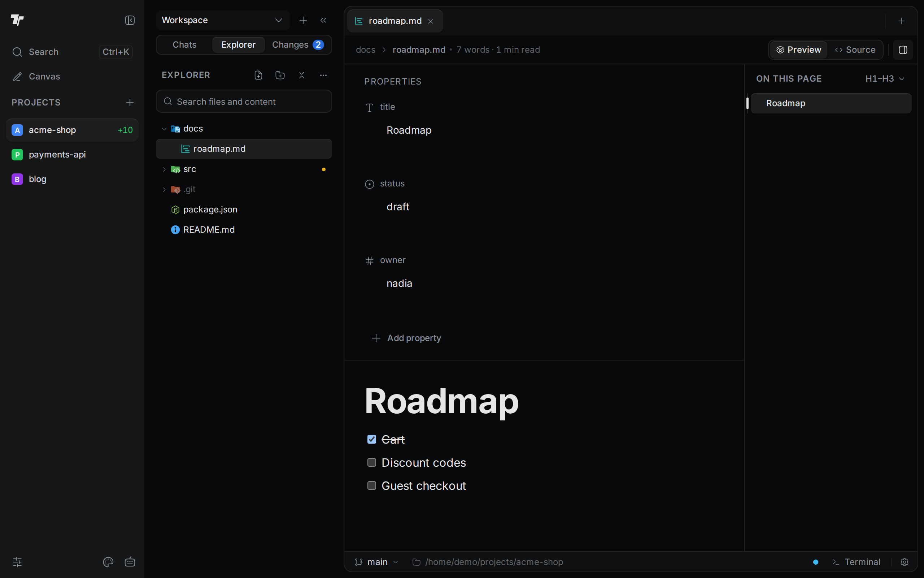Screen dimensions: 924x578
Task: Select the blog project
Action: [x=72, y=179]
